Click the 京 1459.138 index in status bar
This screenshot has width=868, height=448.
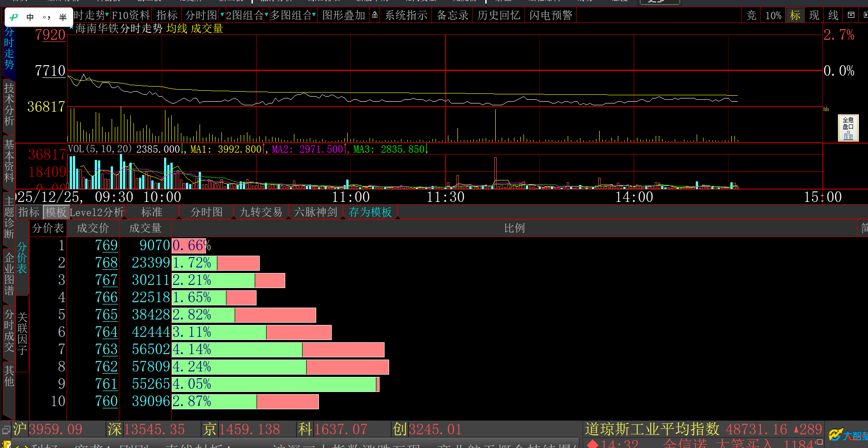point(241,429)
